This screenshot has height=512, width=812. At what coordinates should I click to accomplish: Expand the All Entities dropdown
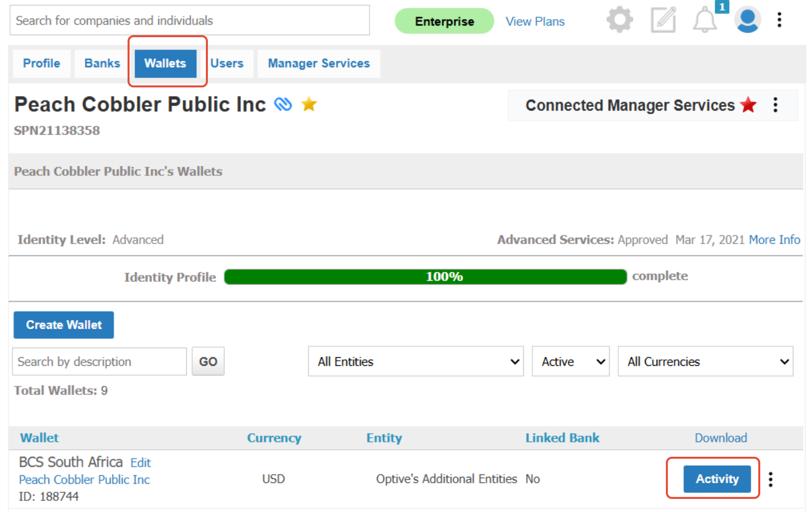click(416, 361)
